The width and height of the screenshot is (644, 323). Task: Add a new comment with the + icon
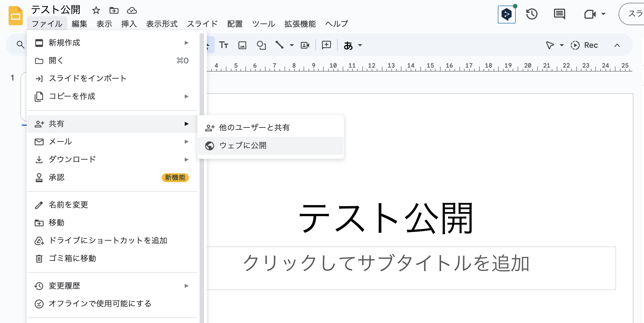[326, 45]
